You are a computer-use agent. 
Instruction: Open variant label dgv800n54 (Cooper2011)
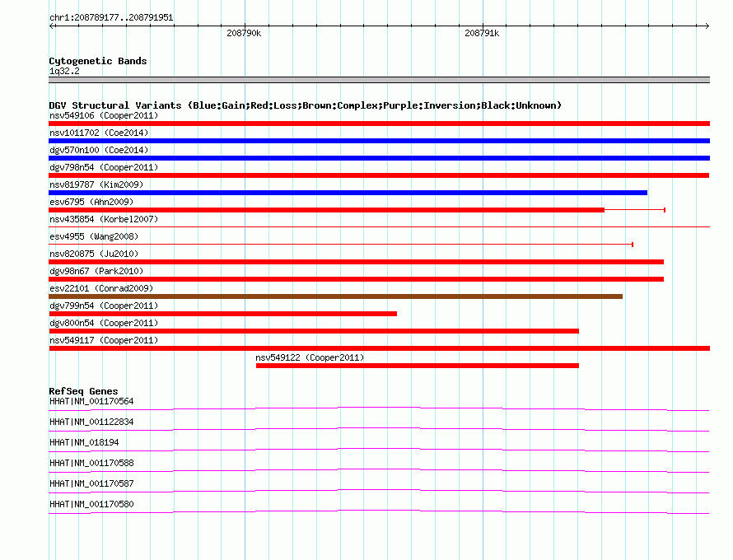point(104,323)
